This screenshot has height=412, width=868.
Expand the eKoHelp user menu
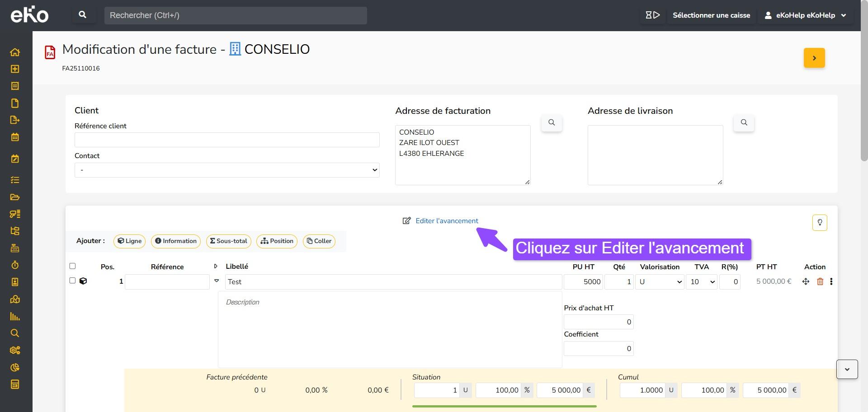pos(805,15)
